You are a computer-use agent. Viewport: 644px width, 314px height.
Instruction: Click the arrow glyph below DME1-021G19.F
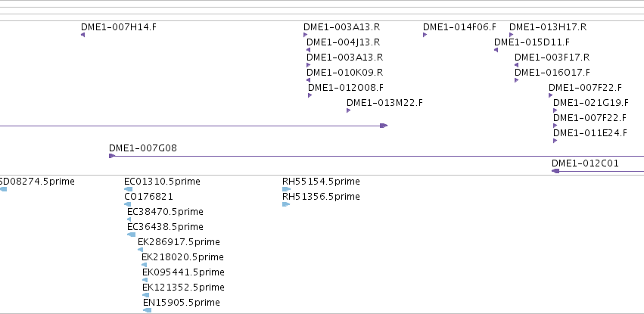tap(555, 110)
